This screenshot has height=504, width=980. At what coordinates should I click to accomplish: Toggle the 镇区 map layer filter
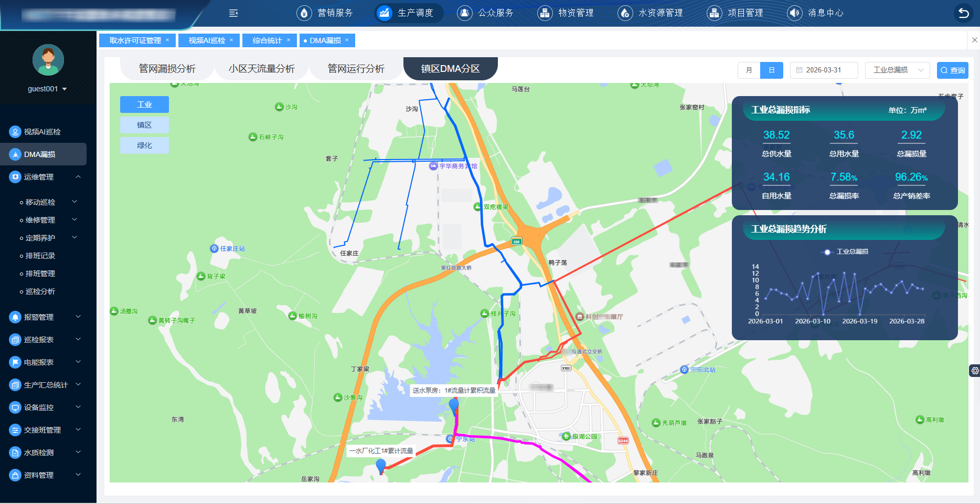(x=144, y=125)
